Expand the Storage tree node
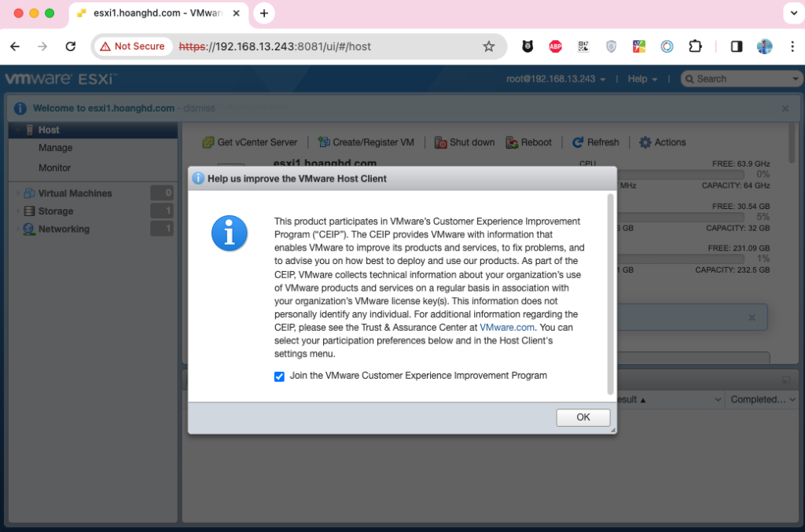The width and height of the screenshot is (805, 532). pyautogui.click(x=18, y=211)
